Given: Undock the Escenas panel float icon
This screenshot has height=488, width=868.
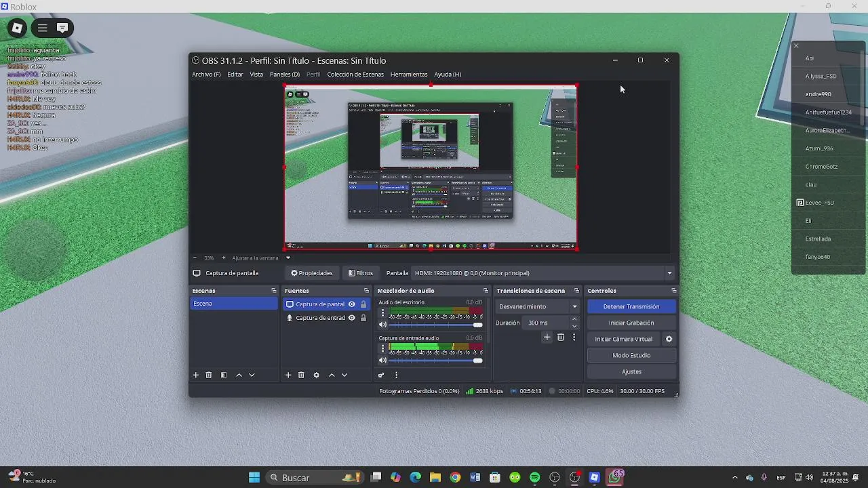Looking at the screenshot, I should [274, 291].
